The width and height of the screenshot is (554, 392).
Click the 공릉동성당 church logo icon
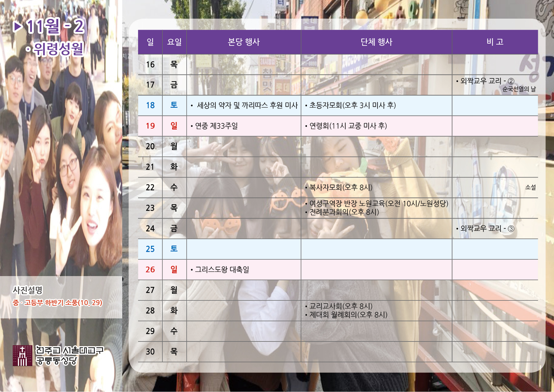pyautogui.click(x=22, y=355)
